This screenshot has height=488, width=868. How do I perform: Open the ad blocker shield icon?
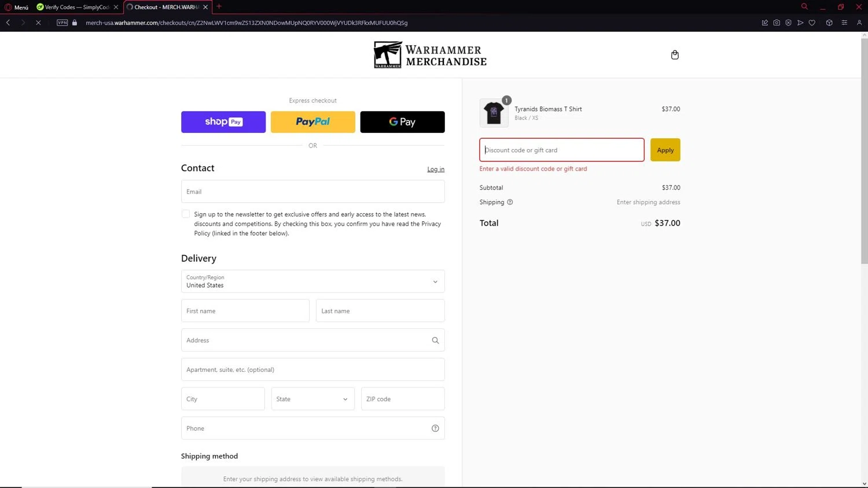788,23
